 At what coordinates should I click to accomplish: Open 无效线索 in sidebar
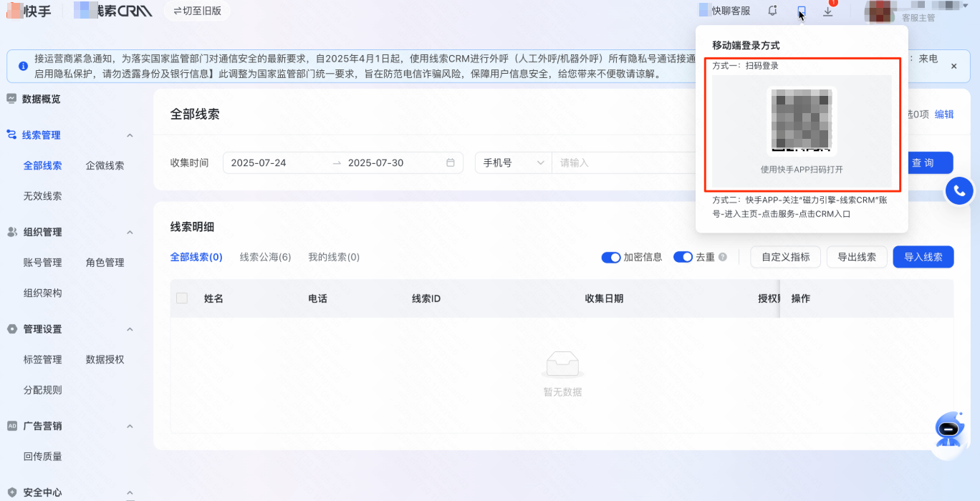[x=43, y=195]
